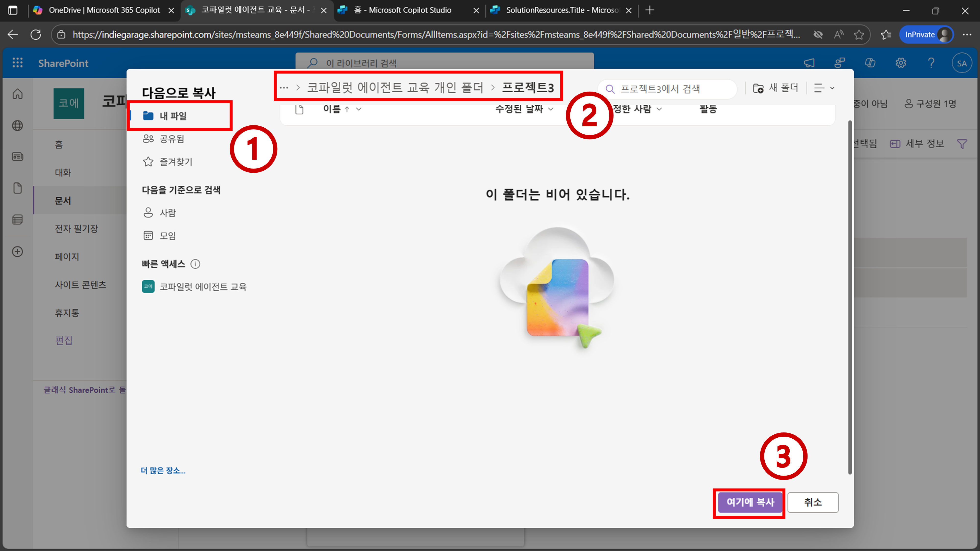Click the 여기에 복사 button

click(750, 502)
